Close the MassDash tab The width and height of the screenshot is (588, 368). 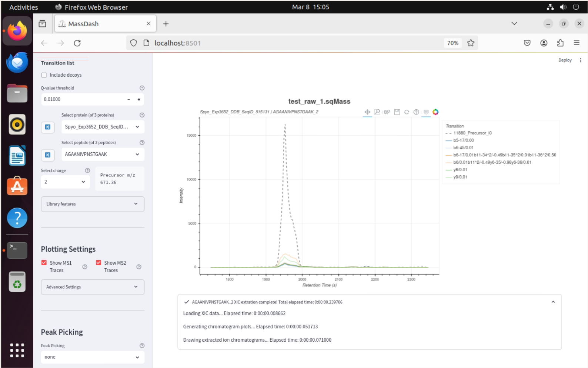click(148, 24)
